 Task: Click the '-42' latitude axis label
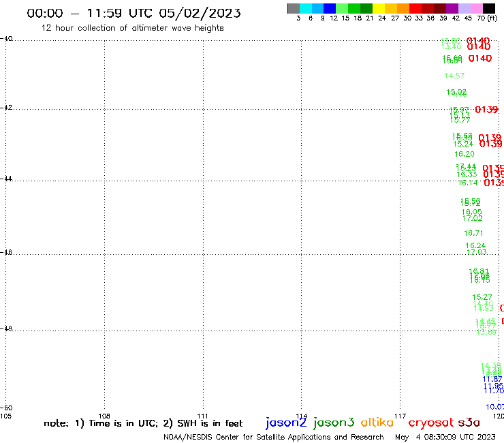(6, 107)
